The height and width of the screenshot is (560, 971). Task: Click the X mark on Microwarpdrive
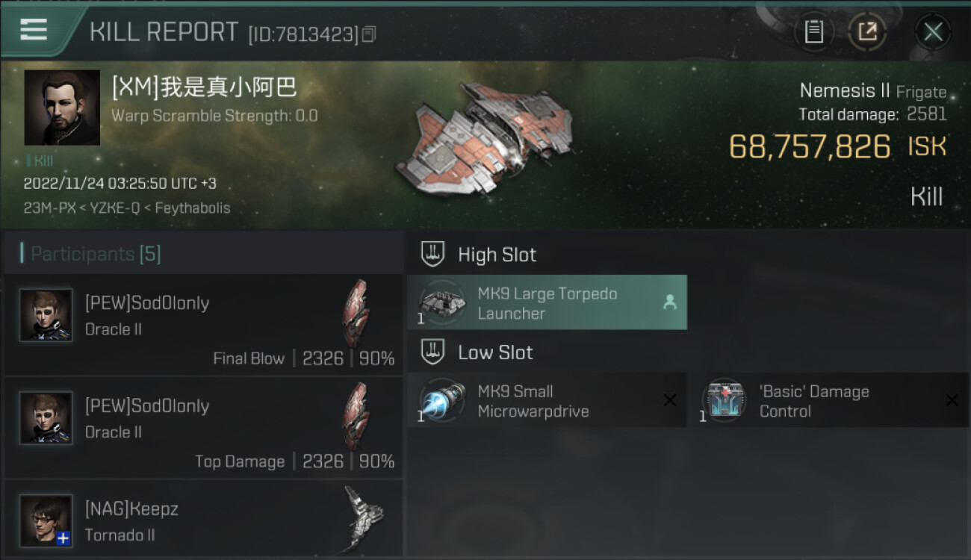click(x=670, y=401)
